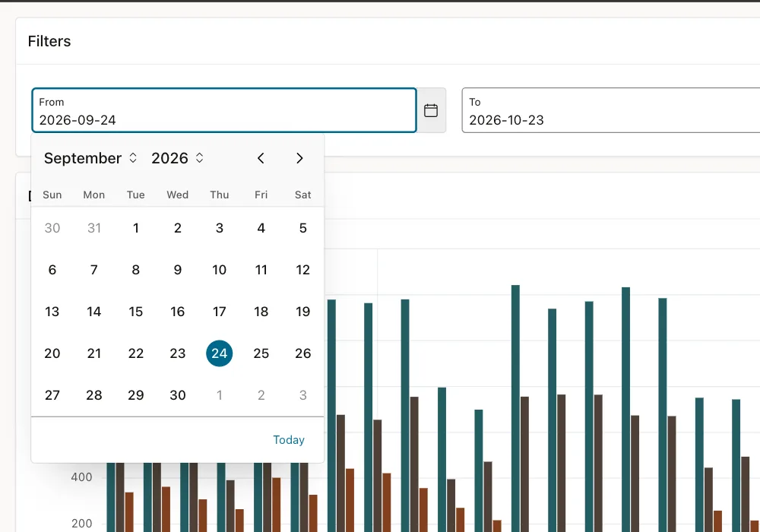Select greyed August 30 in first row
Screen dimensions: 760x532
coord(52,228)
